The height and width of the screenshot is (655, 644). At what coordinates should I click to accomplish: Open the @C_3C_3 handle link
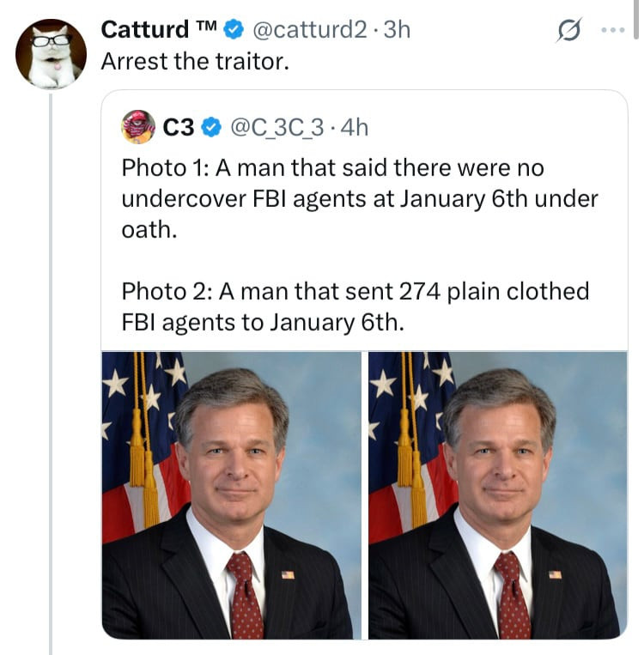tap(276, 128)
